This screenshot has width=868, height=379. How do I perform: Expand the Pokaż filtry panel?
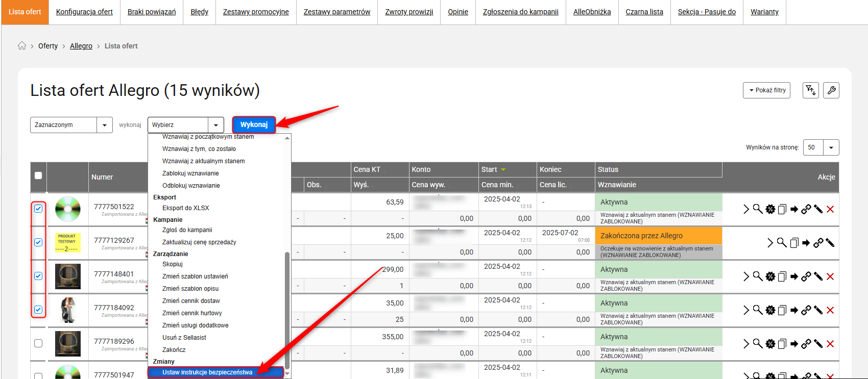767,90
